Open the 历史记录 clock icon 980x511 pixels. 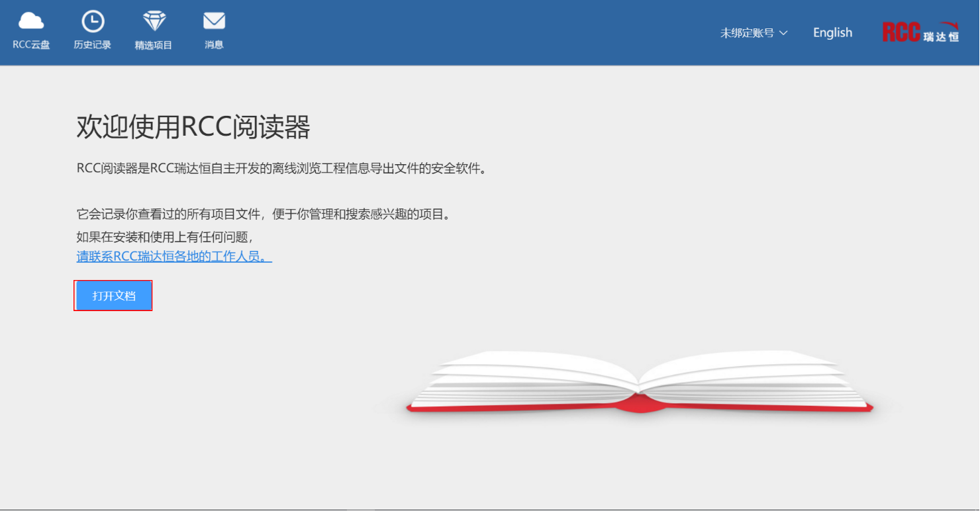(x=92, y=22)
